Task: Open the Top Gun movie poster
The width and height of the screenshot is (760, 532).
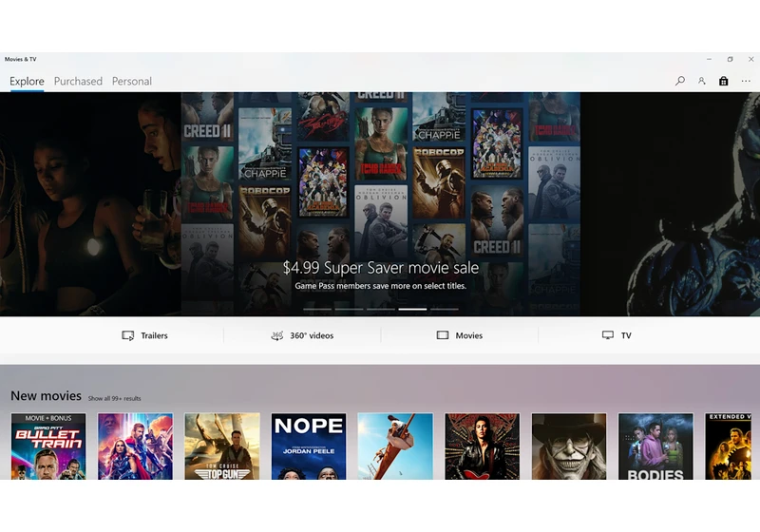Action: click(222, 446)
